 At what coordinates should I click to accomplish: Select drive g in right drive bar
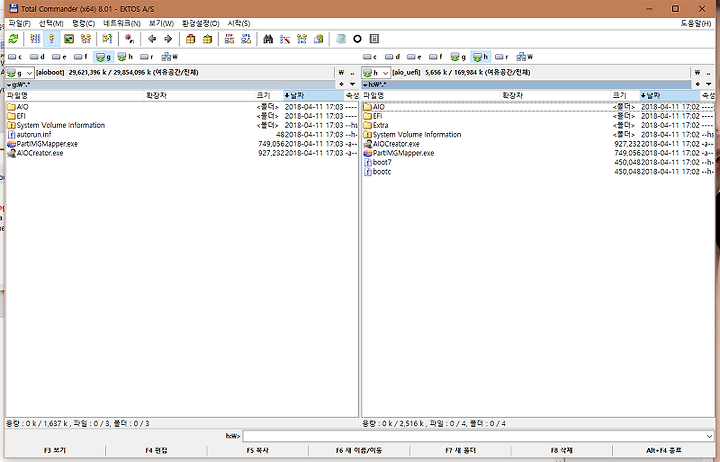(x=458, y=57)
